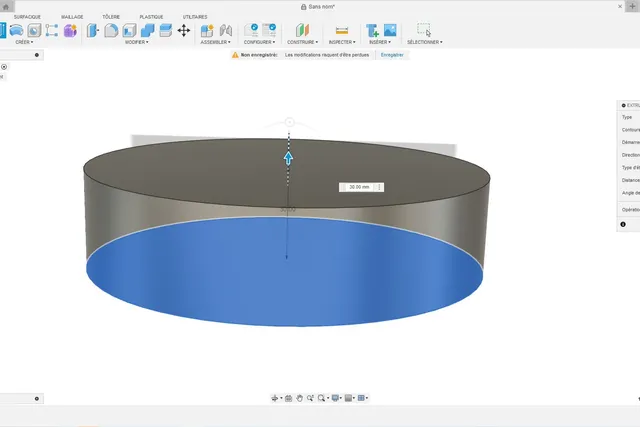The image size is (640, 427).
Task: Switch to the TÔLERIE tab
Action: tap(111, 17)
